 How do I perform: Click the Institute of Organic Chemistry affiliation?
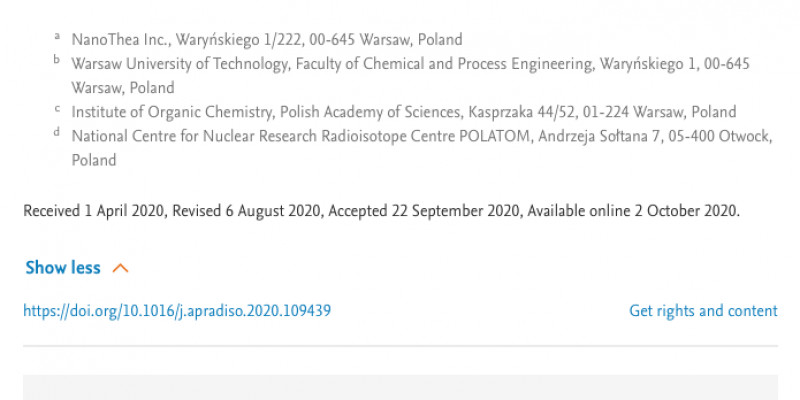click(x=404, y=112)
